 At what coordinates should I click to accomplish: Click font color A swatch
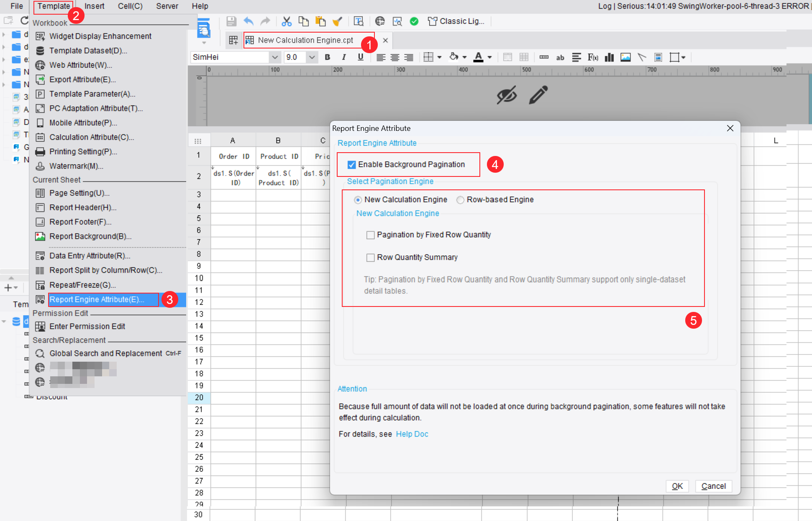pos(479,57)
